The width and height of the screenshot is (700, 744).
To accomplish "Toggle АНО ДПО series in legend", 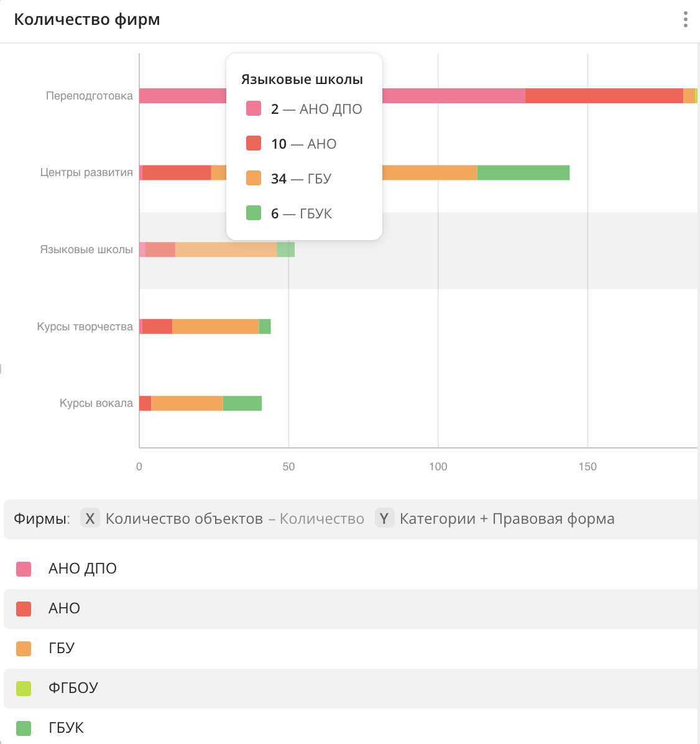I will coord(82,569).
